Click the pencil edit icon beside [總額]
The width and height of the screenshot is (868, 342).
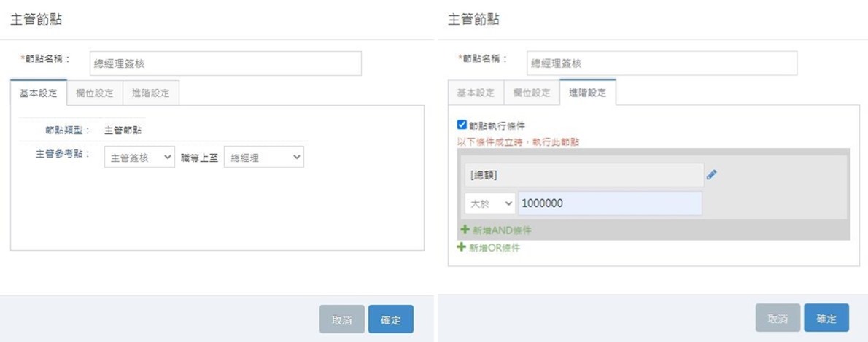coord(712,175)
